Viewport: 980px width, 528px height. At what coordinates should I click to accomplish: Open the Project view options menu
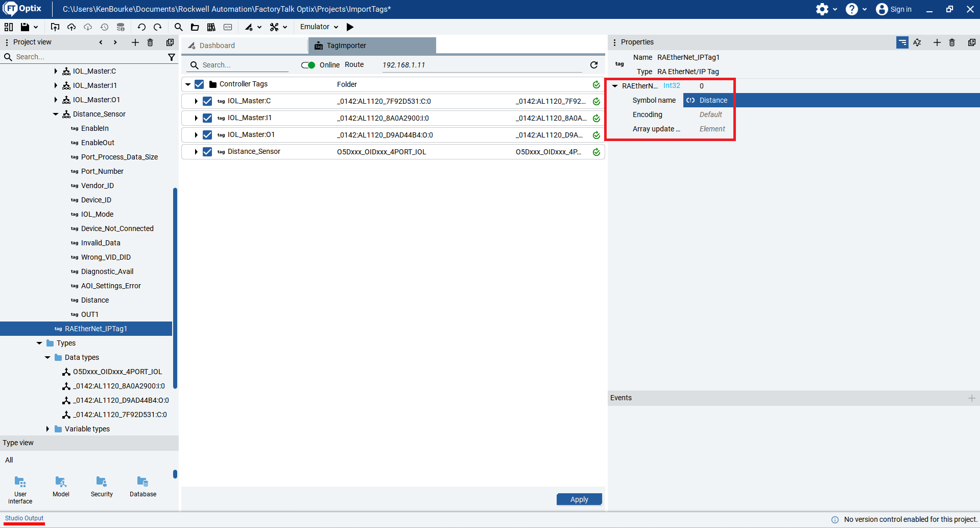coord(7,42)
